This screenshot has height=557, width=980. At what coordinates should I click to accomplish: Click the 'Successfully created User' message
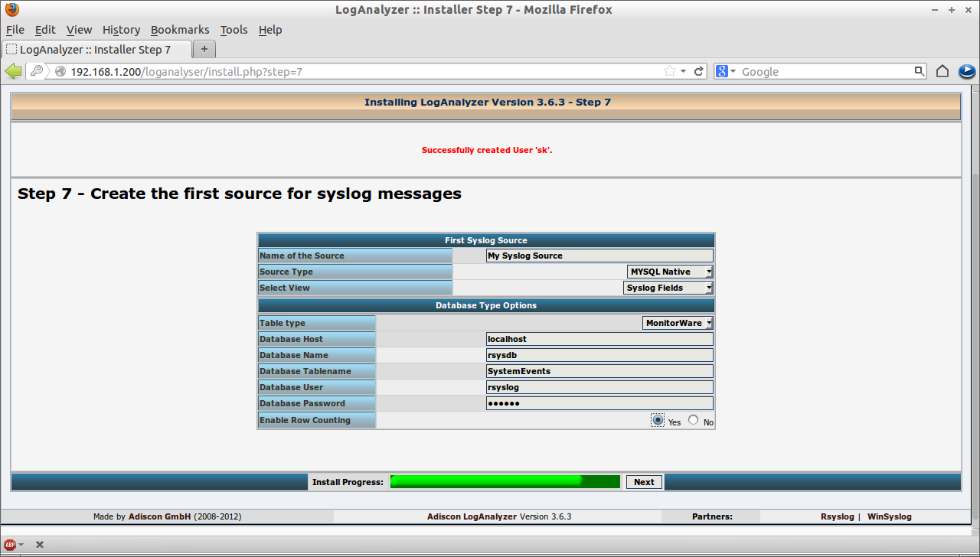tap(487, 150)
